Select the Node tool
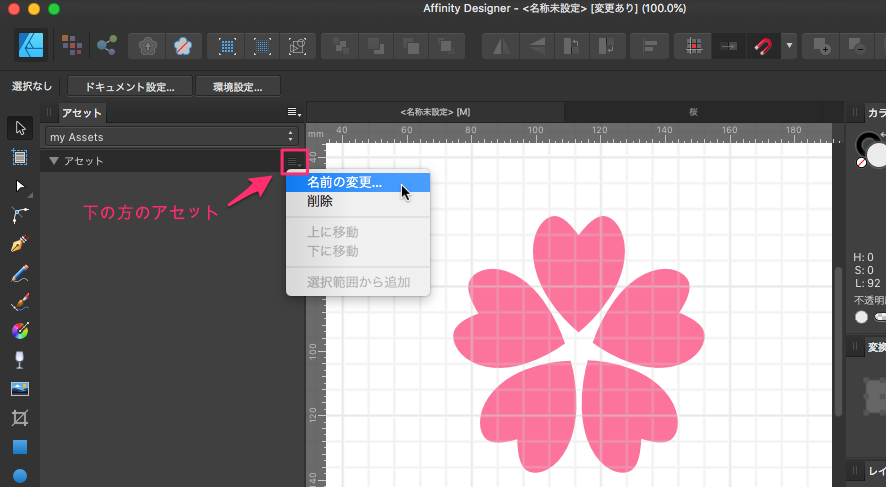Image resolution: width=886 pixels, height=487 pixels. pyautogui.click(x=20, y=186)
